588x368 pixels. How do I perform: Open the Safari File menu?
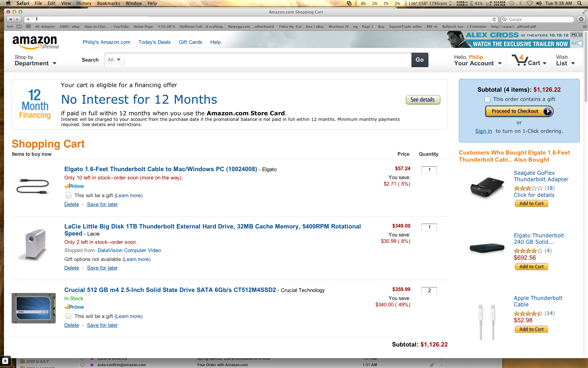pyautogui.click(x=39, y=3)
